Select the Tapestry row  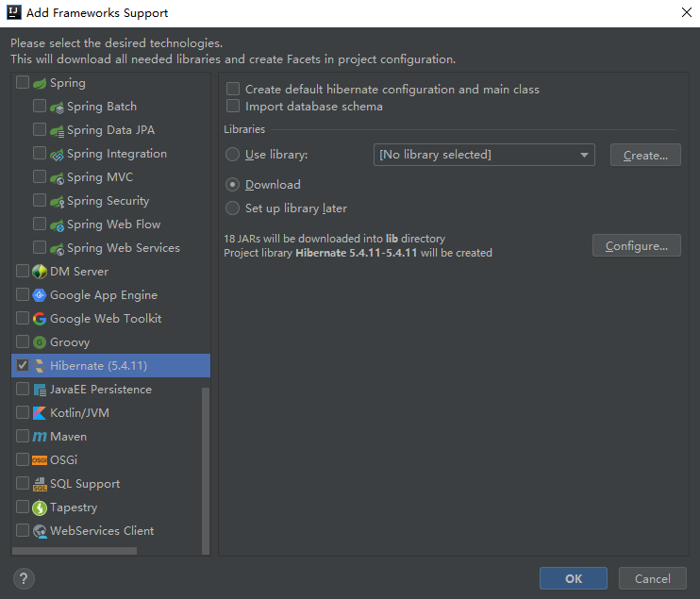coord(110,507)
